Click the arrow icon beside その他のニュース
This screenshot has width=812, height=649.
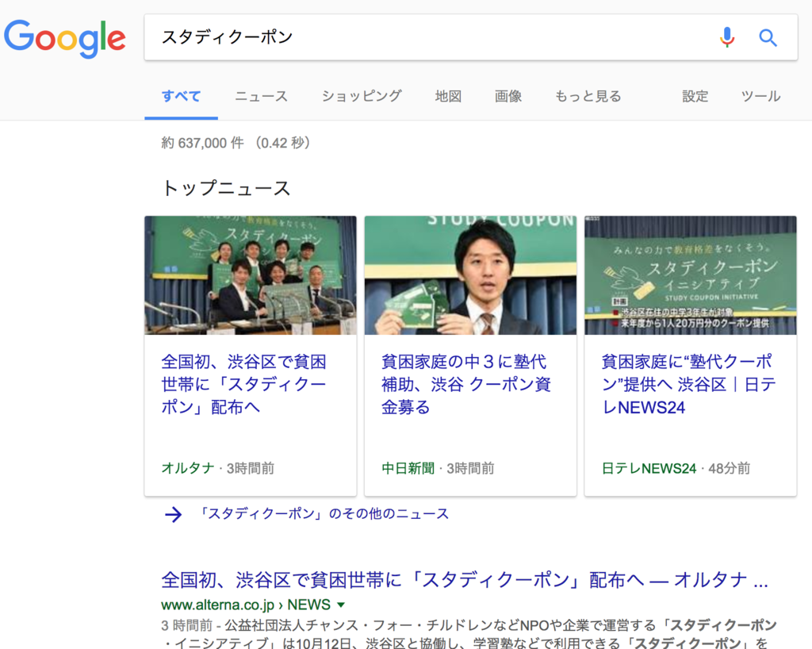coord(173,514)
